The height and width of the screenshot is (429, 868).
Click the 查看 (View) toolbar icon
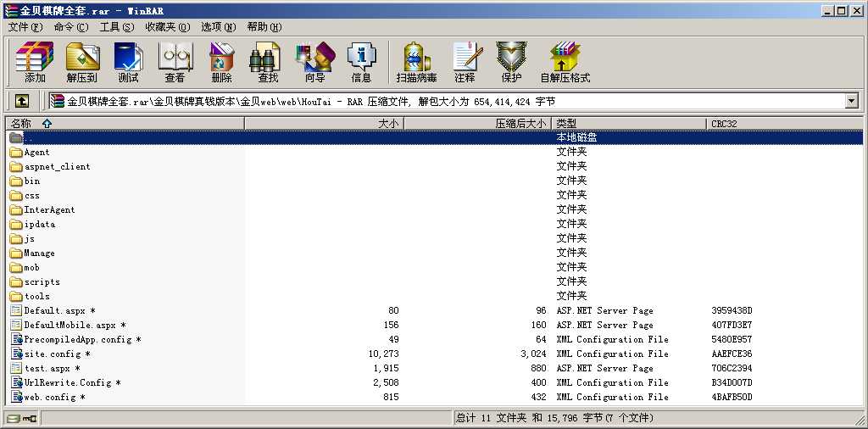pos(175,62)
